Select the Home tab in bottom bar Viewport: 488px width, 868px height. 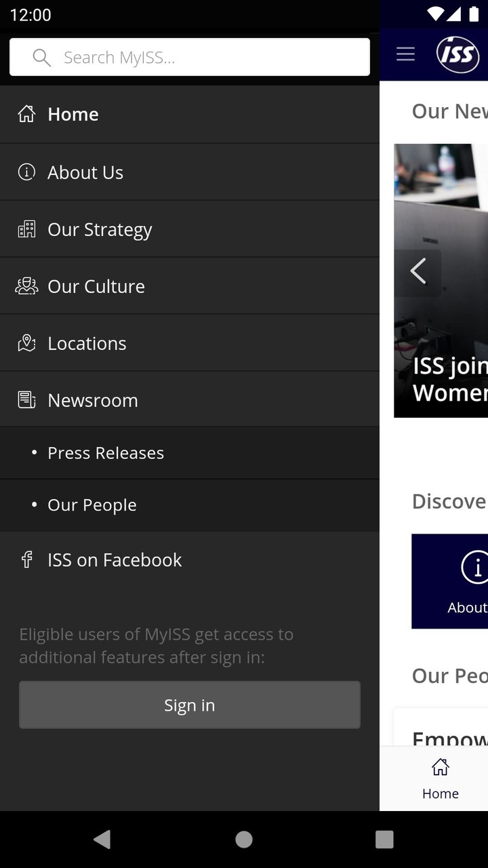[440, 778]
